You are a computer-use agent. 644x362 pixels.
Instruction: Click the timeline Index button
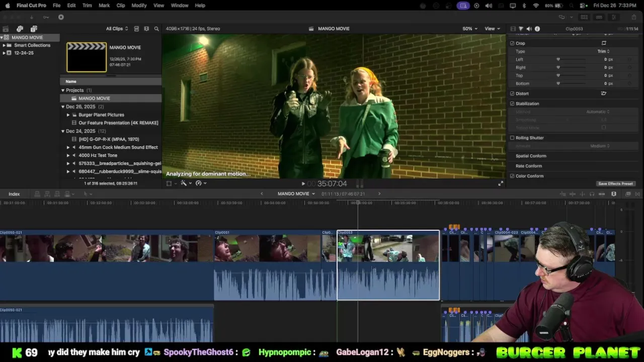point(14,194)
